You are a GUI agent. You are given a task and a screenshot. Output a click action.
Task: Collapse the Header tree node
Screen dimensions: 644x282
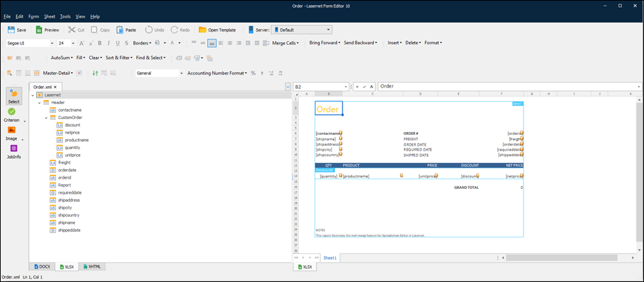pyautogui.click(x=40, y=103)
